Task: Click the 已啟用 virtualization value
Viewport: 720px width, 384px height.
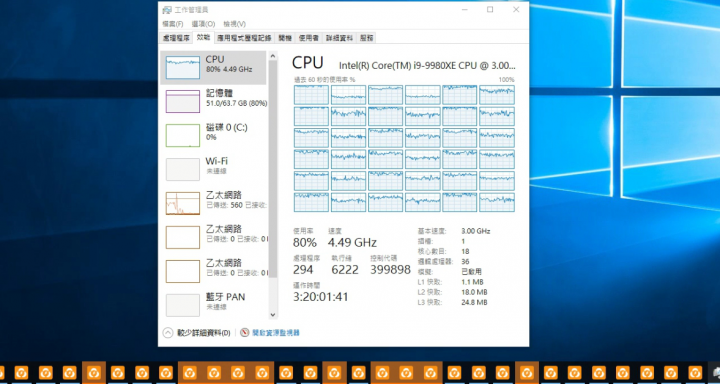Action: 472,271
